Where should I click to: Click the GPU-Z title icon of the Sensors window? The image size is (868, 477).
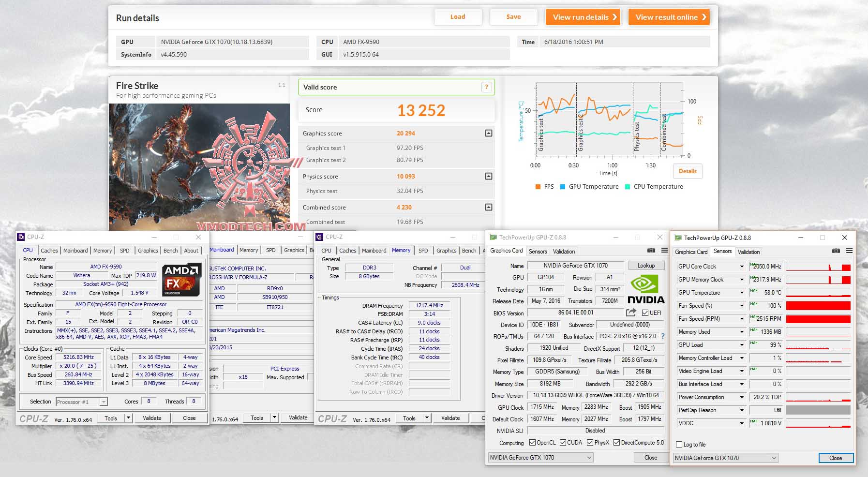pyautogui.click(x=678, y=238)
